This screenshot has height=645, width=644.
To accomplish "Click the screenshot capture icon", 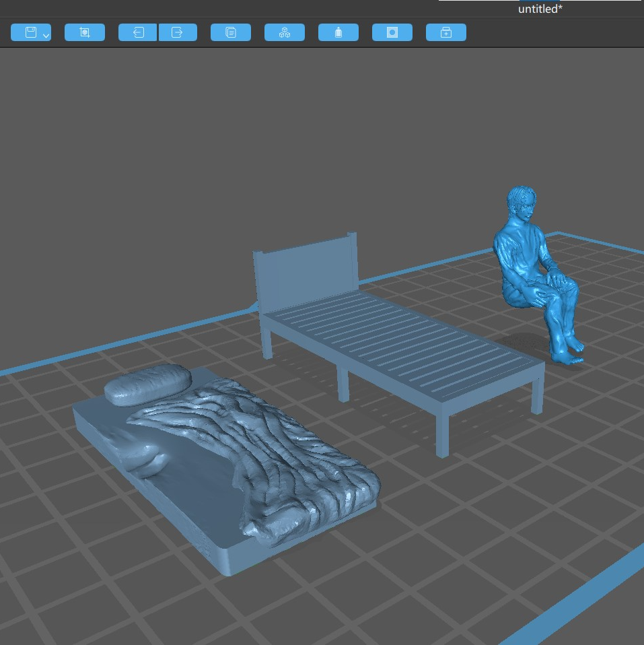I will pyautogui.click(x=84, y=32).
